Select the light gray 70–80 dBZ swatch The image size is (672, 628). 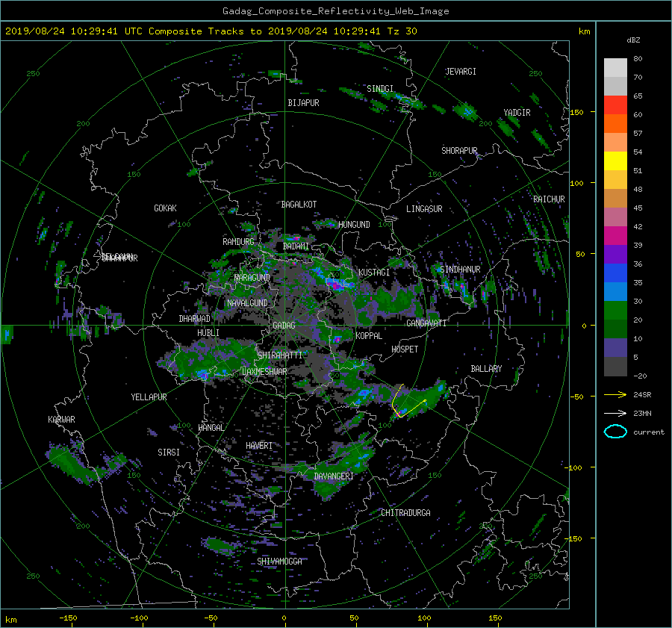615,67
